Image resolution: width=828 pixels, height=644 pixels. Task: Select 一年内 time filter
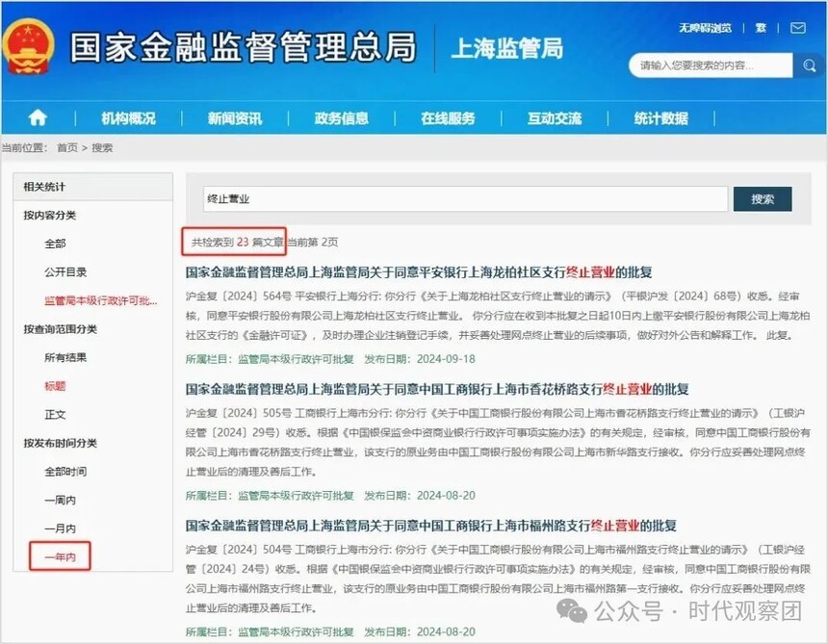coord(61,557)
